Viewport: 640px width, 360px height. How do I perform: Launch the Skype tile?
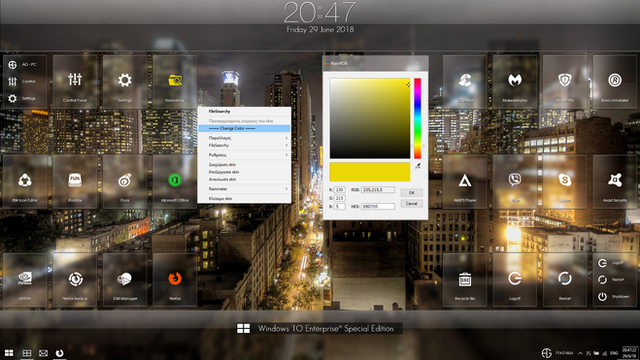click(565, 182)
